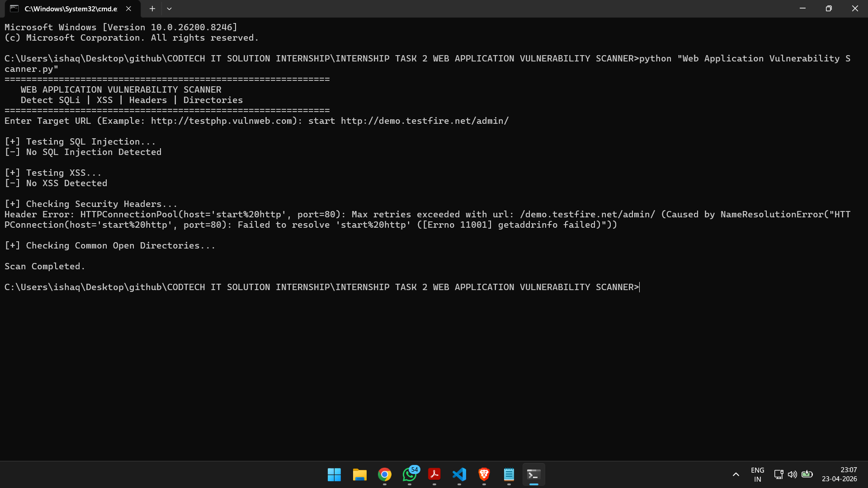Open Brave browser from taskbar

484,474
